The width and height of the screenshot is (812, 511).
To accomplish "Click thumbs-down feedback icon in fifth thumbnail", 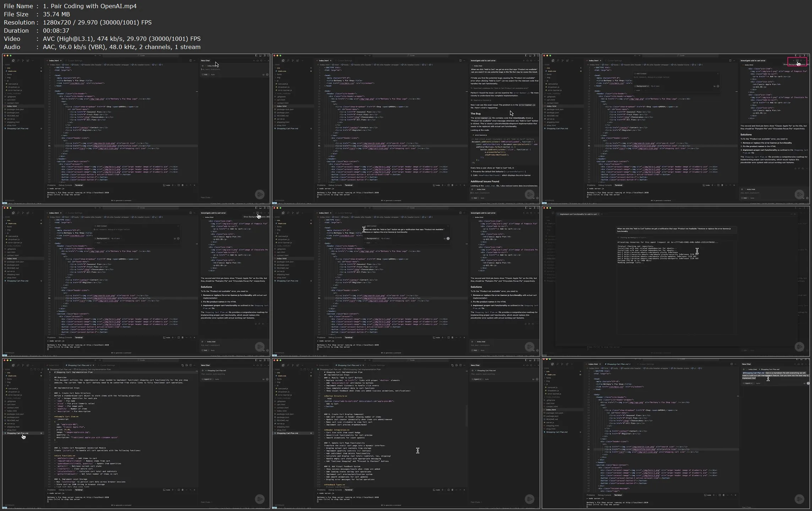I will coord(529,324).
